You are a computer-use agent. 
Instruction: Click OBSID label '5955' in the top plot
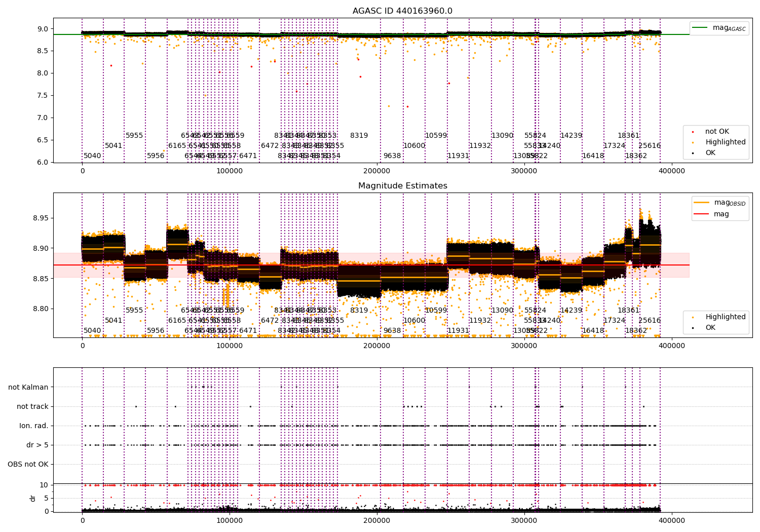(134, 136)
